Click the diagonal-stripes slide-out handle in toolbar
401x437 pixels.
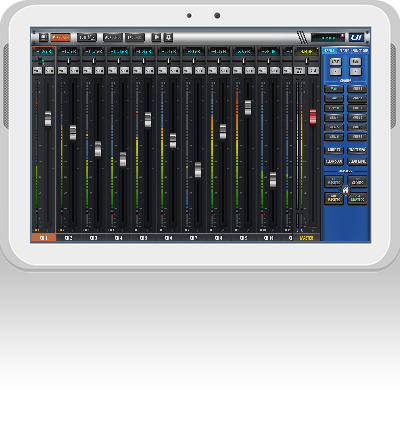point(302,37)
